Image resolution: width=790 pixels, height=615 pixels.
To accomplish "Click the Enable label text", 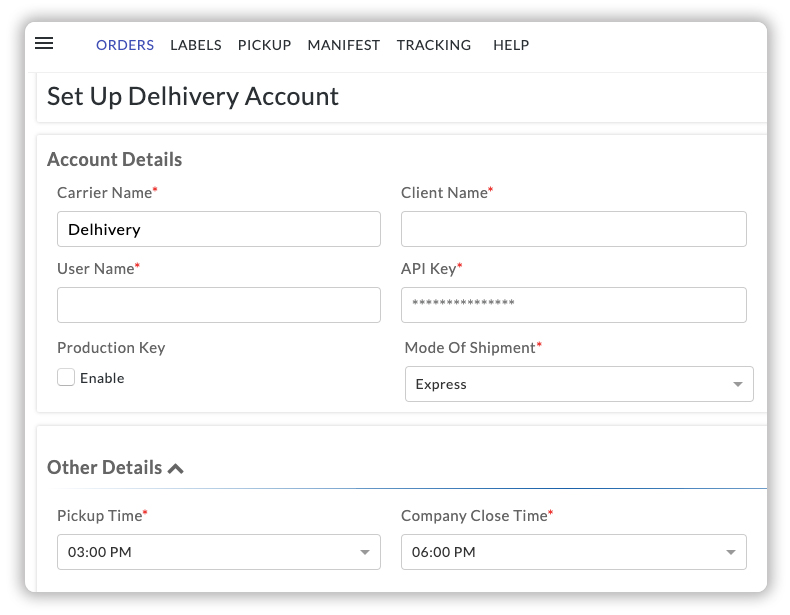I will [x=102, y=378].
